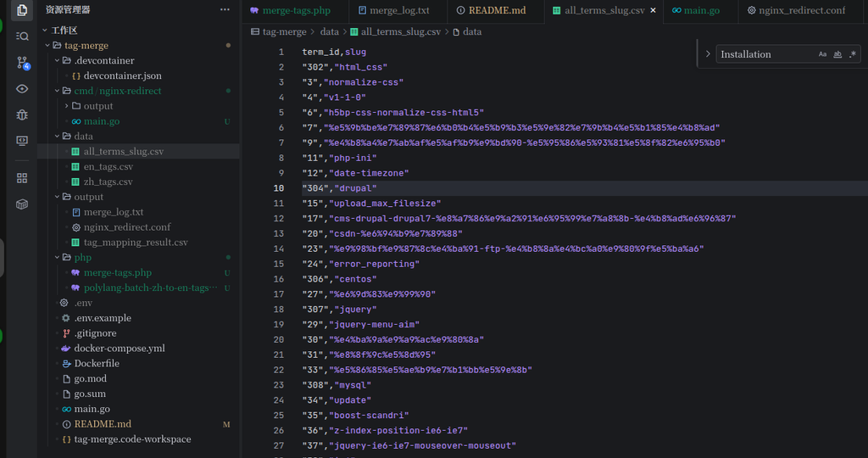Switch to the nginx_redirect.conf tab
This screenshot has height=458, width=868.
click(x=801, y=10)
